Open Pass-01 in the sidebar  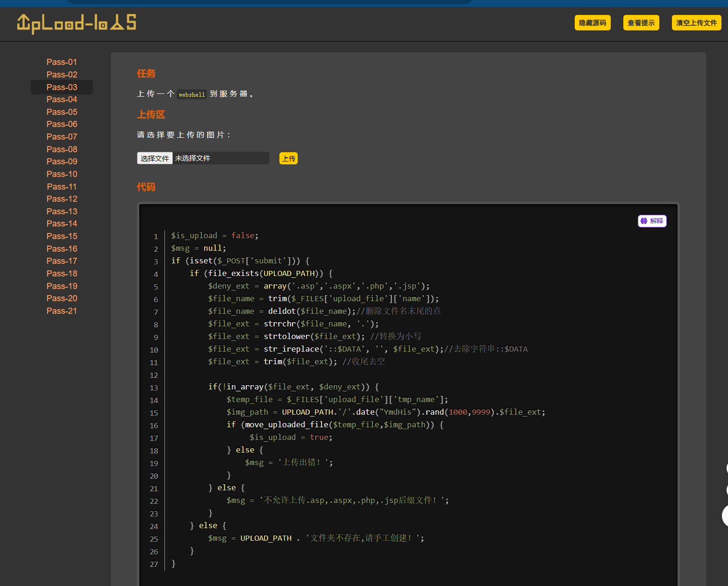point(62,62)
